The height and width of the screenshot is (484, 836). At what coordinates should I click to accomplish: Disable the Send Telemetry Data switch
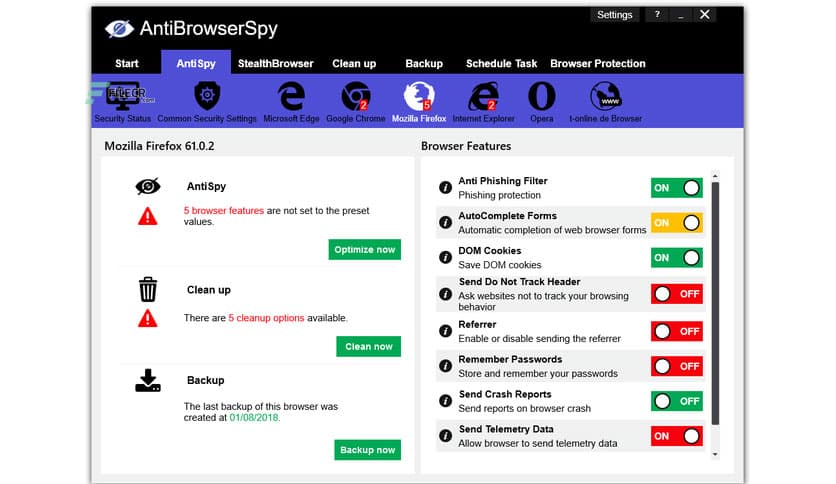[x=677, y=436]
